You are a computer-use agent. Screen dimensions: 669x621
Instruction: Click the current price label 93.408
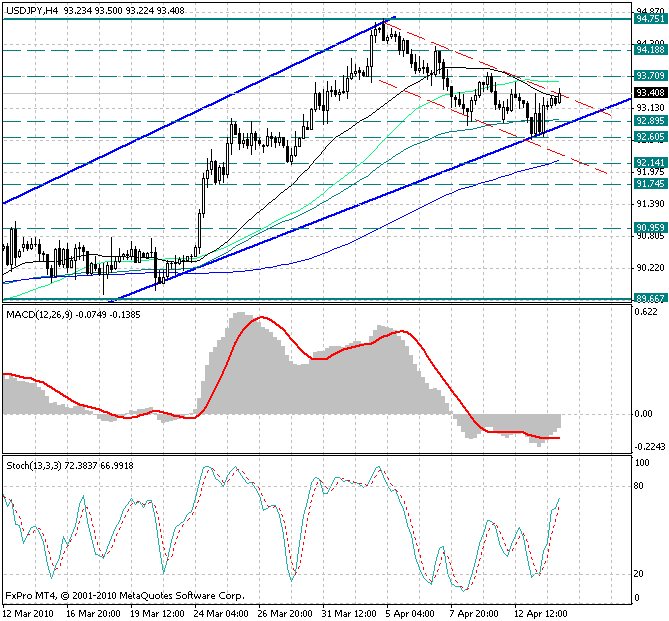650,93
